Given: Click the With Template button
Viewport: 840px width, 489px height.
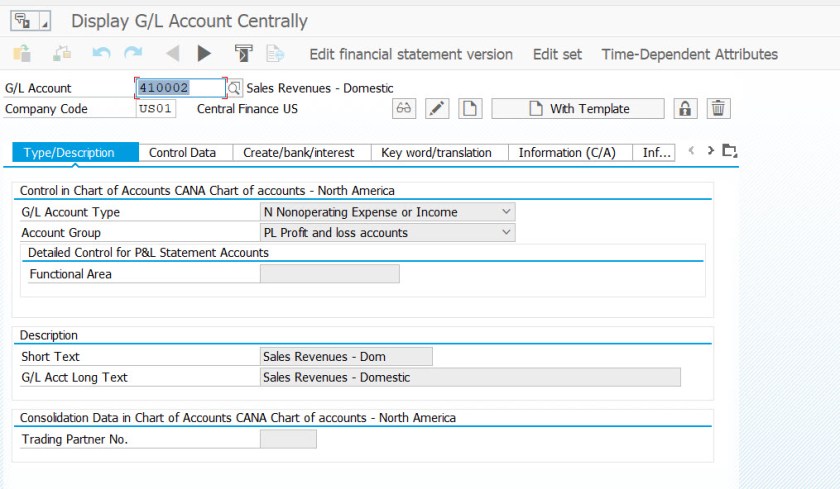Looking at the screenshot, I should pos(578,109).
